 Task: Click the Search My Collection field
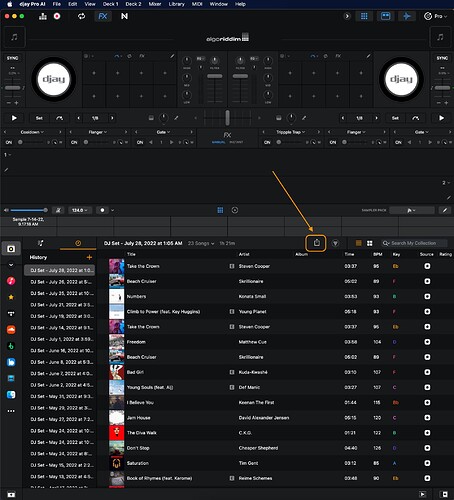coord(414,243)
